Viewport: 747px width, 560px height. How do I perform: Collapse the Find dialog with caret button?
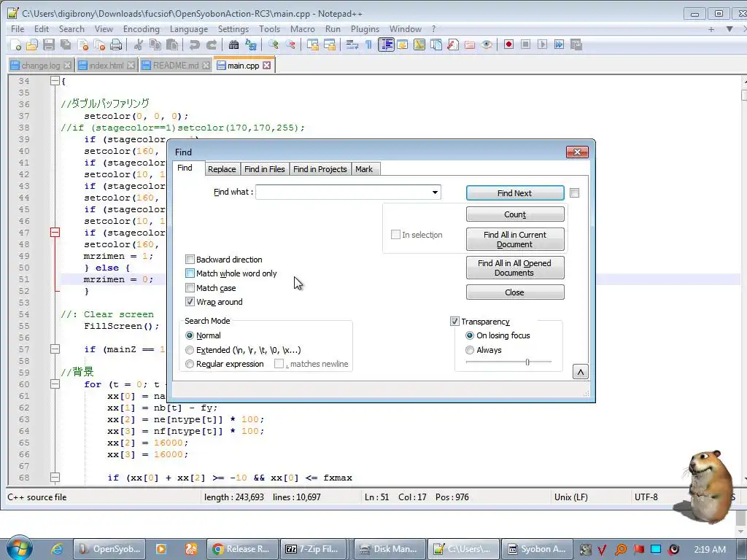pyautogui.click(x=580, y=372)
